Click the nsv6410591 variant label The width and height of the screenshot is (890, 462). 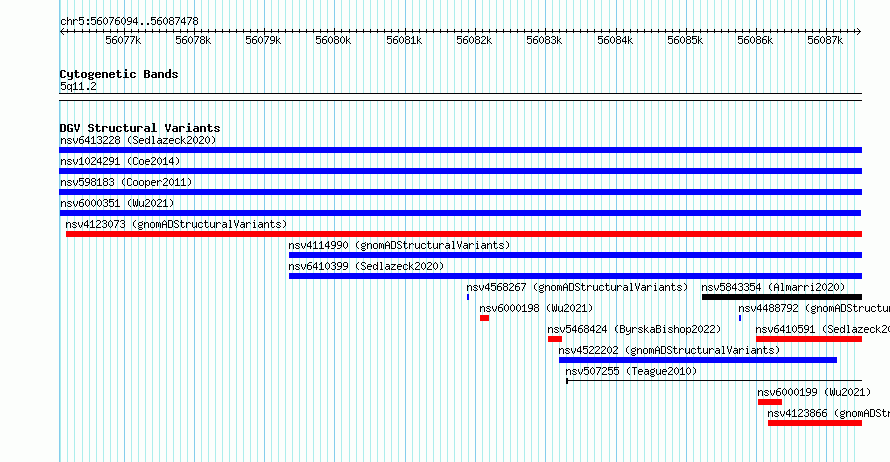(x=822, y=329)
